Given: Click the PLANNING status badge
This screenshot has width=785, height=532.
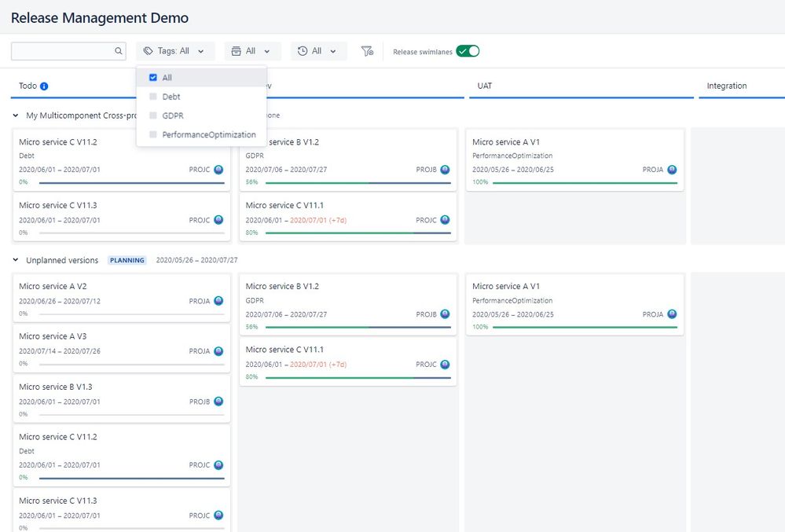Looking at the screenshot, I should [x=127, y=260].
